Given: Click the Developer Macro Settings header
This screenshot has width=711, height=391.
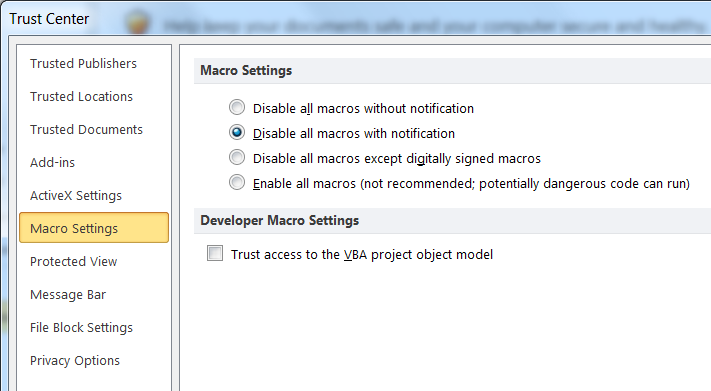Looking at the screenshot, I should click(x=280, y=220).
